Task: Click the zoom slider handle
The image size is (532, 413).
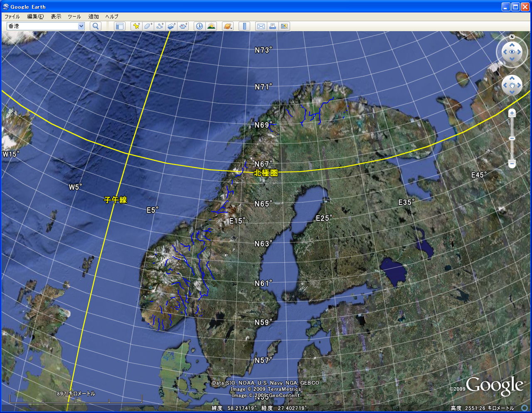Action: [512, 138]
